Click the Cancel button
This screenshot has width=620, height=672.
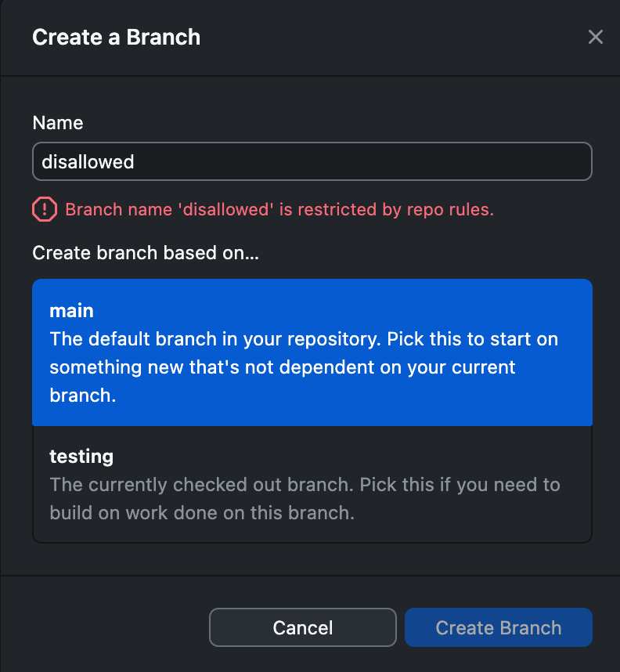pyautogui.click(x=302, y=627)
